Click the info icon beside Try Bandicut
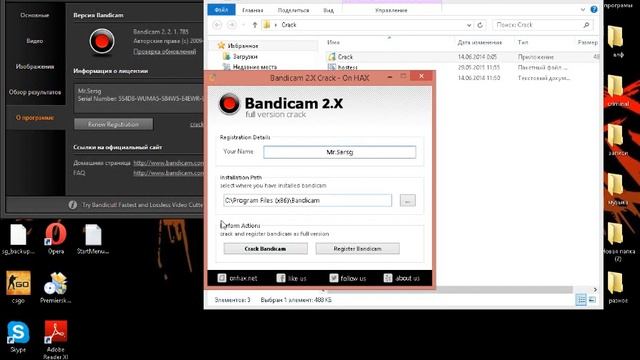The image size is (640, 360). [73, 205]
